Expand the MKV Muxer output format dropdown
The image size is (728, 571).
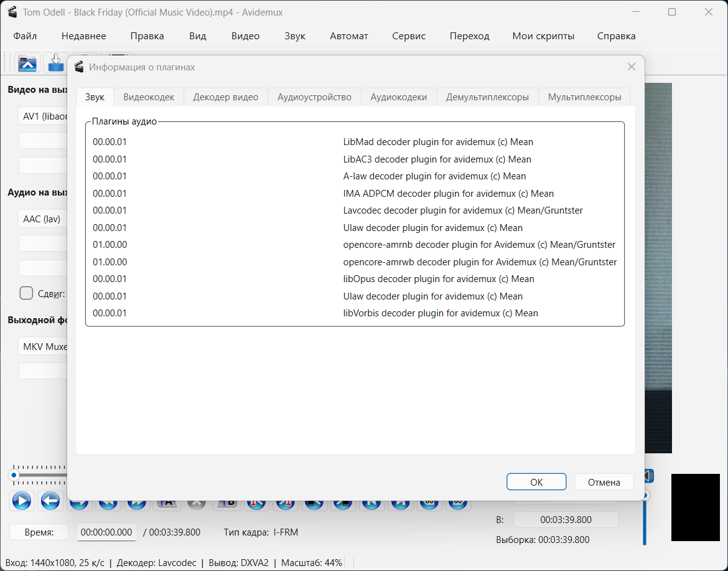pyautogui.click(x=44, y=346)
